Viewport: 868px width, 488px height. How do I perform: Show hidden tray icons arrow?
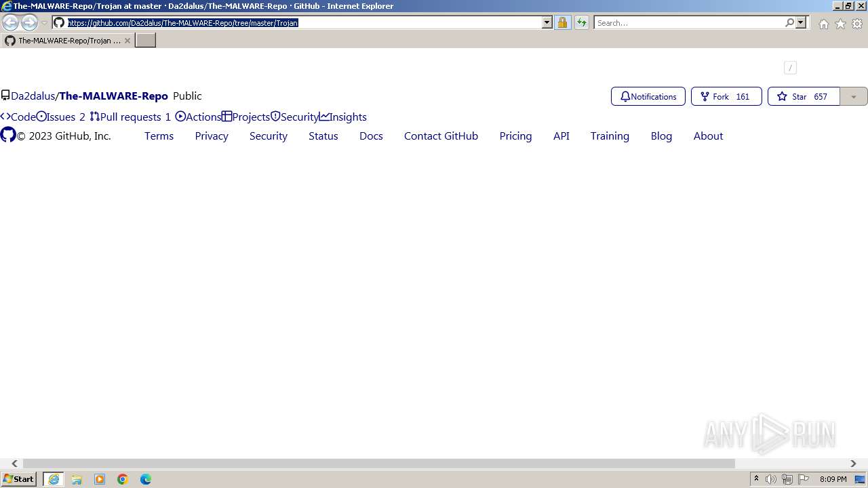756,479
